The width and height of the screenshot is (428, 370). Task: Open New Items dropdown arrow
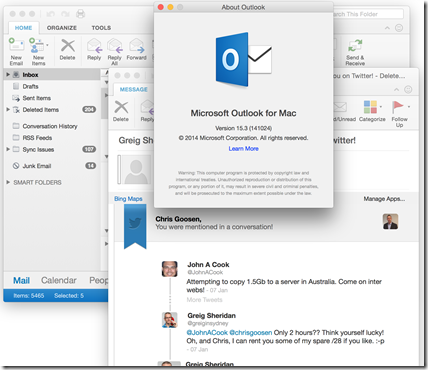pyautogui.click(x=47, y=45)
